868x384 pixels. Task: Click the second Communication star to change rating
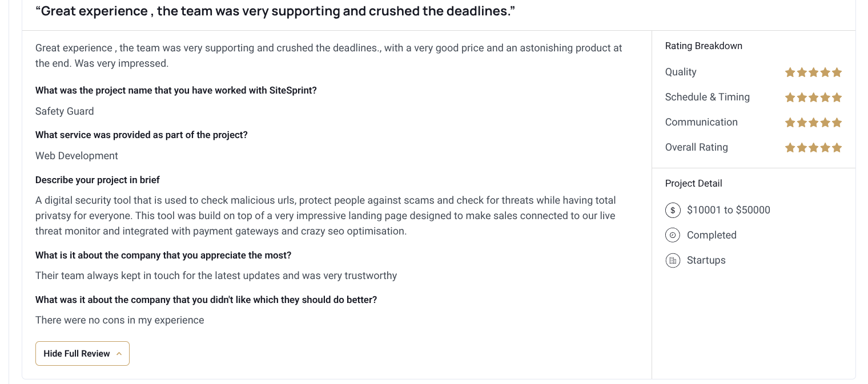[802, 122]
